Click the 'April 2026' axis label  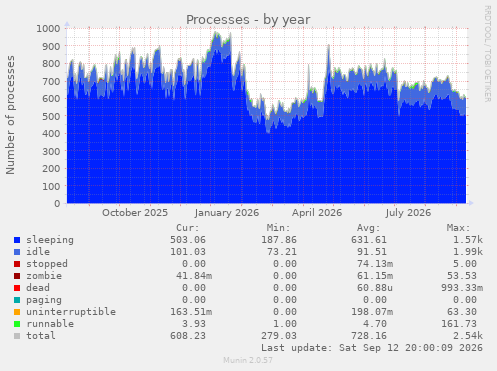317,213
